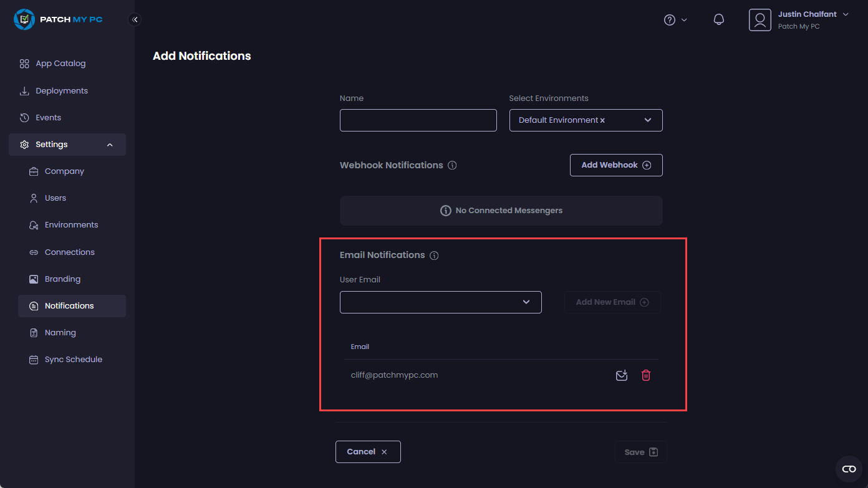Image resolution: width=868 pixels, height=488 pixels.
Task: Click Webhook Notifications info icon
Action: pos(452,166)
